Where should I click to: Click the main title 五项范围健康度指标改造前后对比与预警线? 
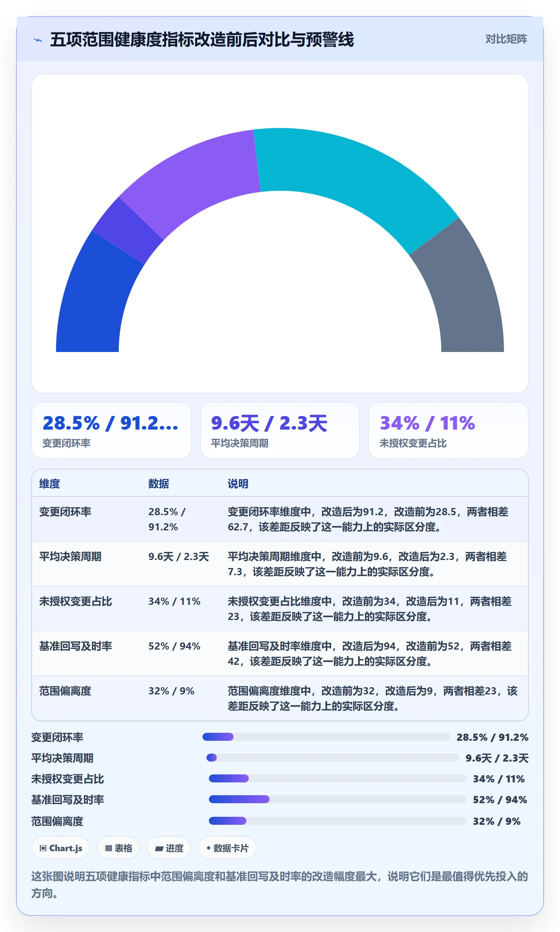pos(202,40)
